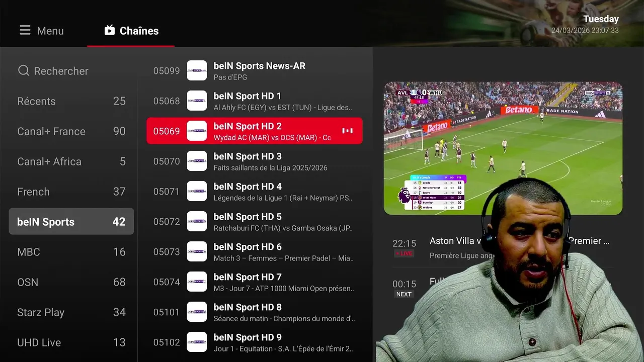
Task: Click channel number 05069
Action: [167, 131]
